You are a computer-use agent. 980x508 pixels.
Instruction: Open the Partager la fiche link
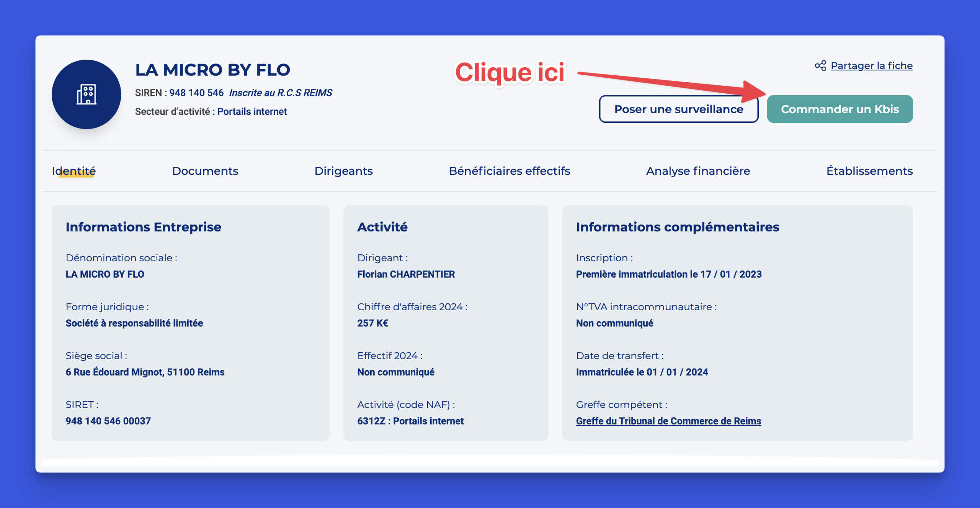click(871, 66)
